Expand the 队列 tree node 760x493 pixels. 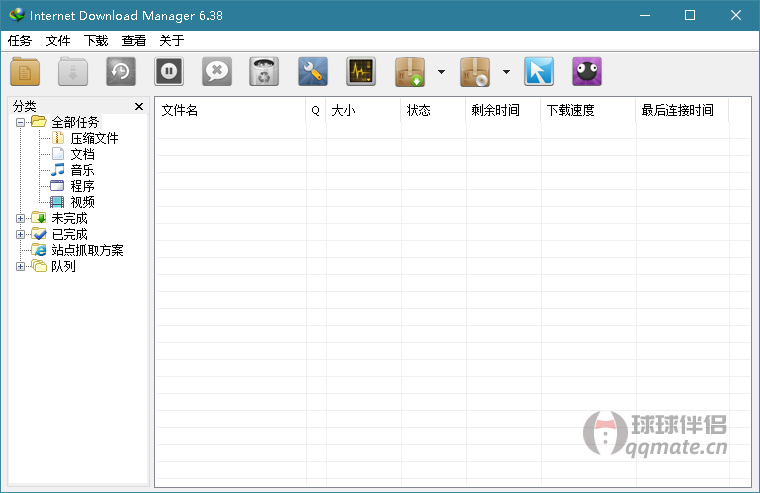(x=21, y=266)
